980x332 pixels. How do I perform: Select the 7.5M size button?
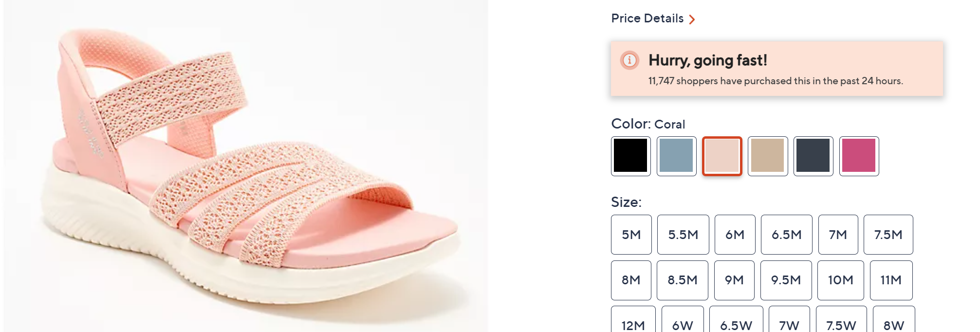point(888,235)
